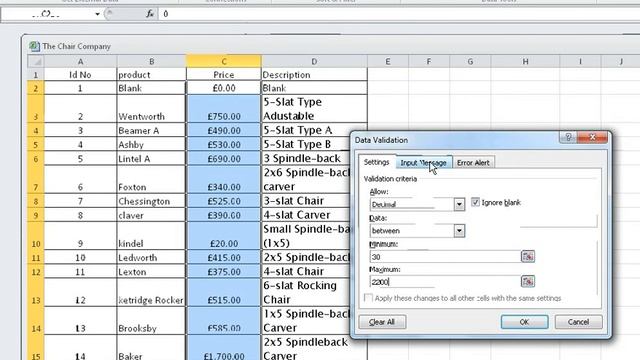
Task: Open the Error Alert tab
Action: pos(473,162)
